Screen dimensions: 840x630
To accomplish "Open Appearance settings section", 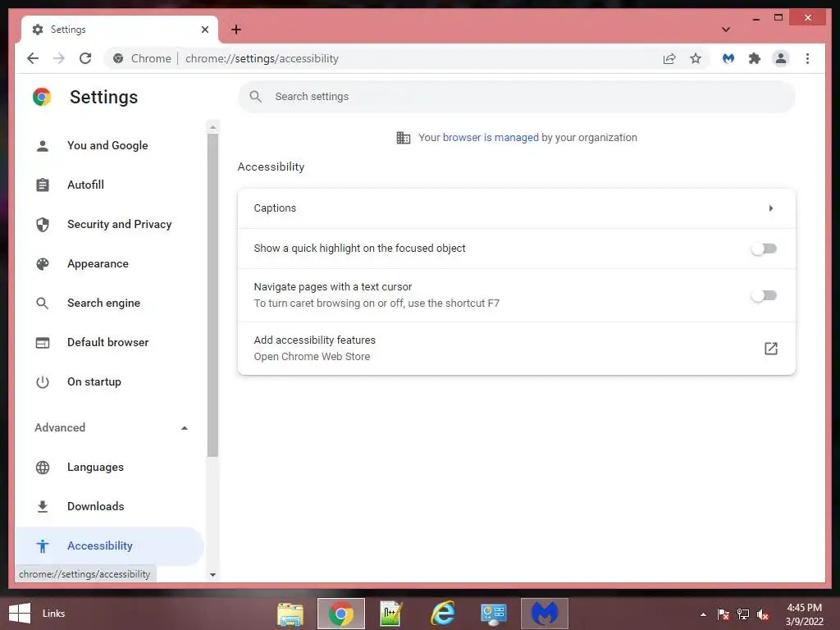I will pos(111,263).
